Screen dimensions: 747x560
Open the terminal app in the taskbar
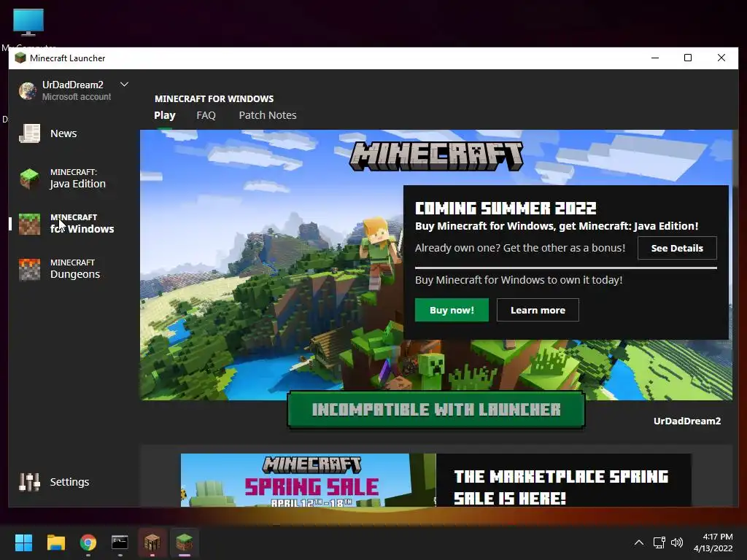[x=120, y=542]
